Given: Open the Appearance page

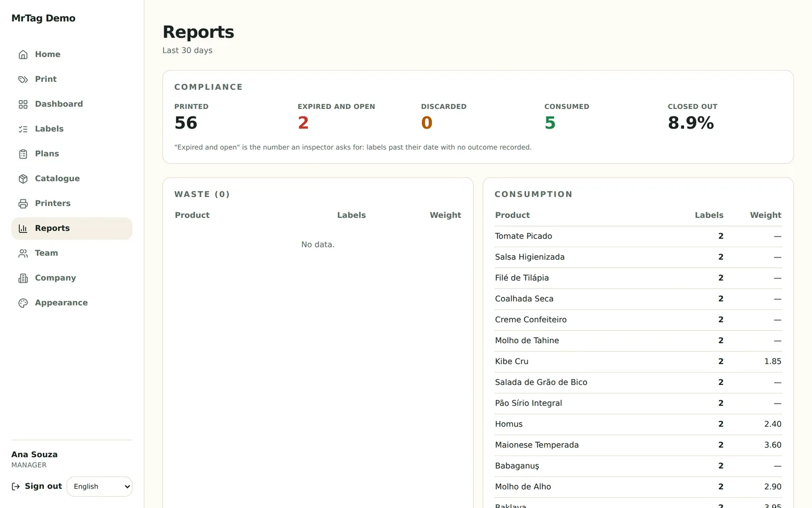Looking at the screenshot, I should [x=72, y=303].
